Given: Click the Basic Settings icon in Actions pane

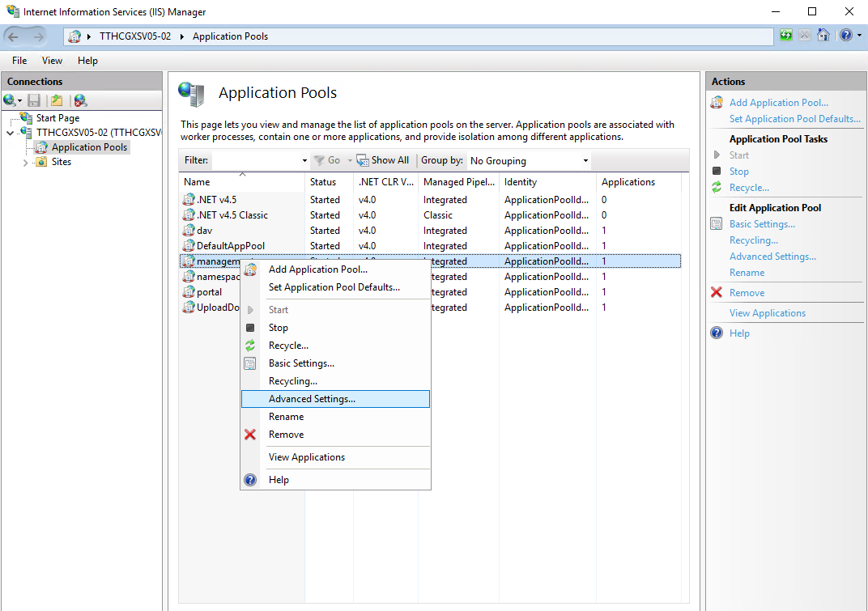Looking at the screenshot, I should [x=717, y=223].
